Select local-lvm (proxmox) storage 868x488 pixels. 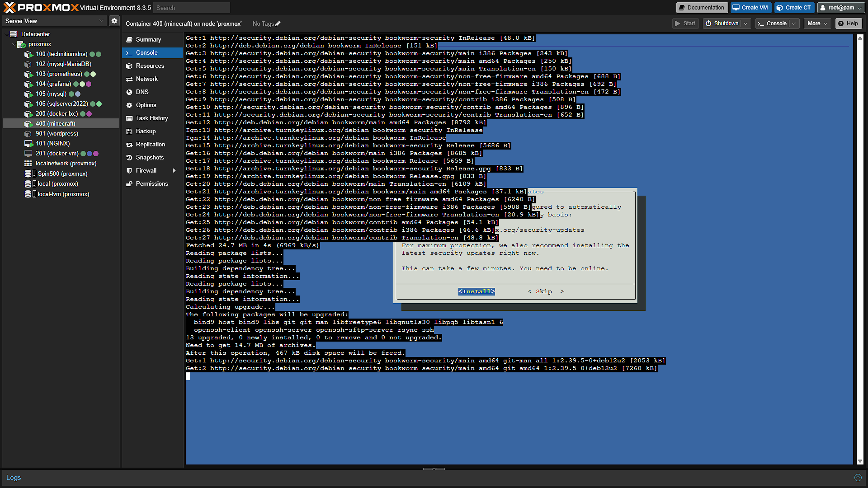point(63,194)
